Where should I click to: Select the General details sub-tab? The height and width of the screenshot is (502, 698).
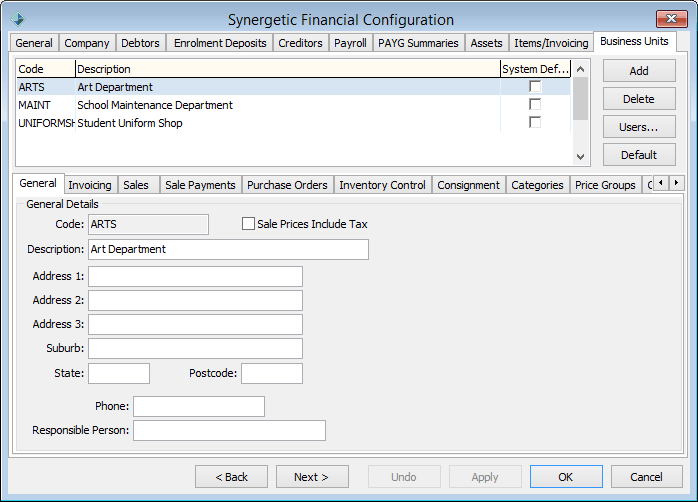pos(38,183)
